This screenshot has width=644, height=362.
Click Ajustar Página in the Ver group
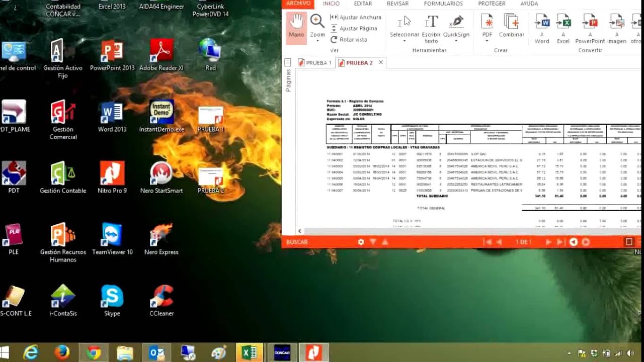pos(354,28)
